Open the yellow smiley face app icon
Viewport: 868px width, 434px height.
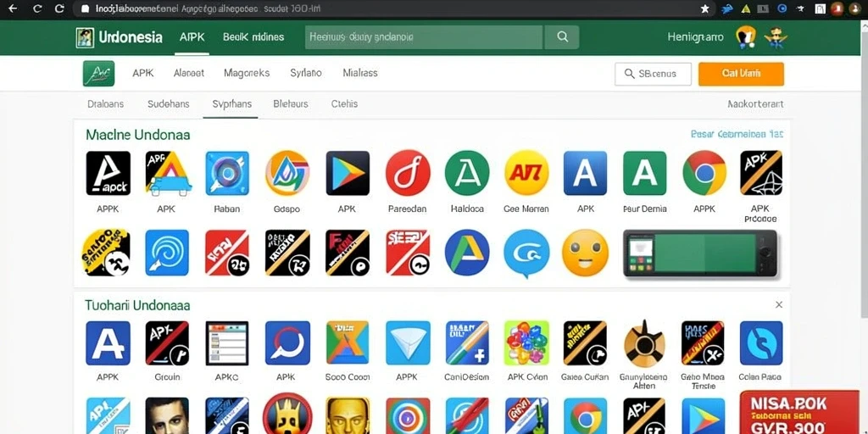pyautogui.click(x=585, y=253)
